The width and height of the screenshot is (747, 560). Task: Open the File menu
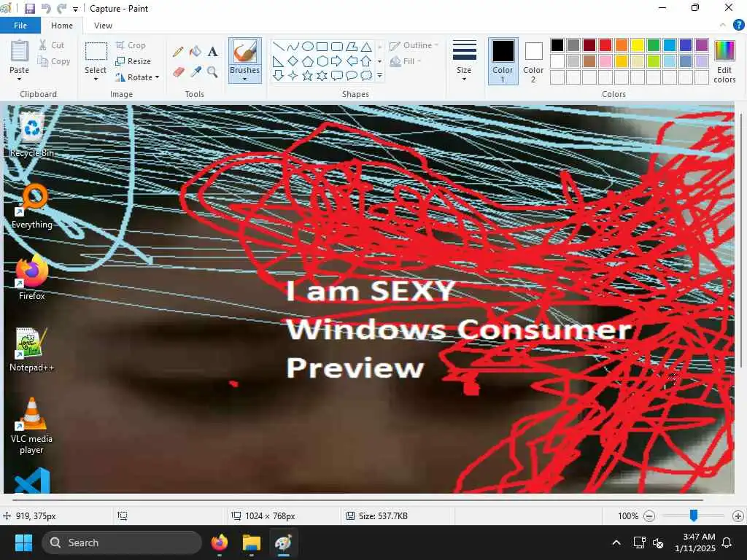[x=20, y=26]
